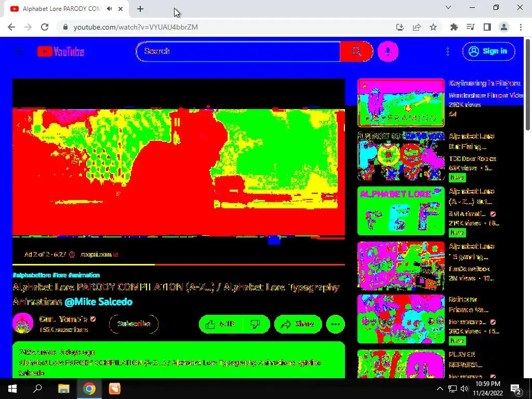Open the orange app on the taskbar
Image resolution: width=532 pixels, height=399 pixels.
point(115,389)
